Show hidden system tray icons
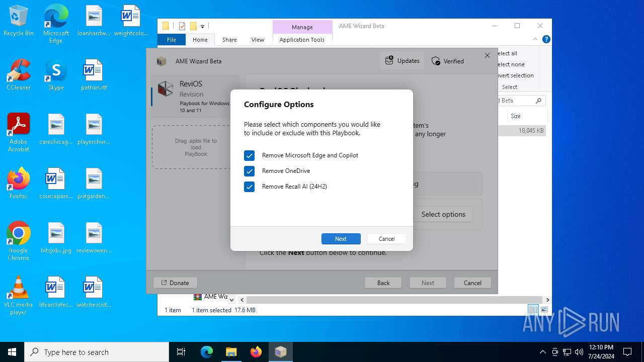This screenshot has width=644, height=362. click(x=542, y=352)
